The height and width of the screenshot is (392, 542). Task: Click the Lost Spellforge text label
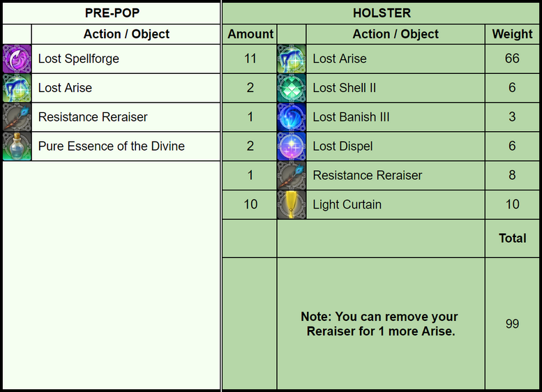click(79, 59)
